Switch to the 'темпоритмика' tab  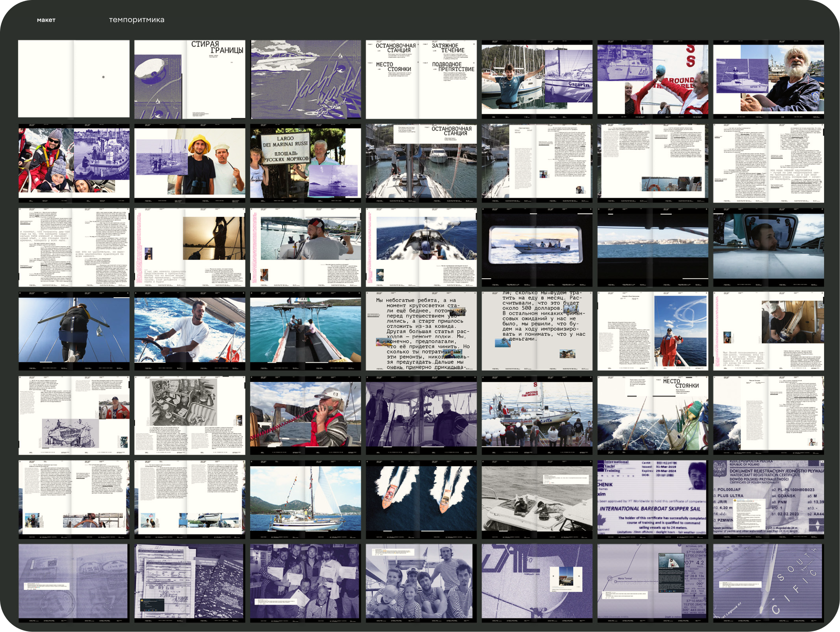[137, 20]
